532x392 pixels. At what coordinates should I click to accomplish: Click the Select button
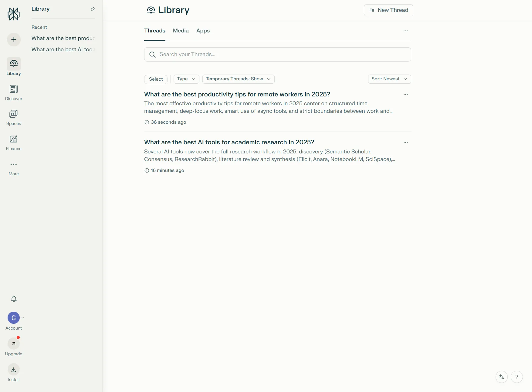click(156, 79)
